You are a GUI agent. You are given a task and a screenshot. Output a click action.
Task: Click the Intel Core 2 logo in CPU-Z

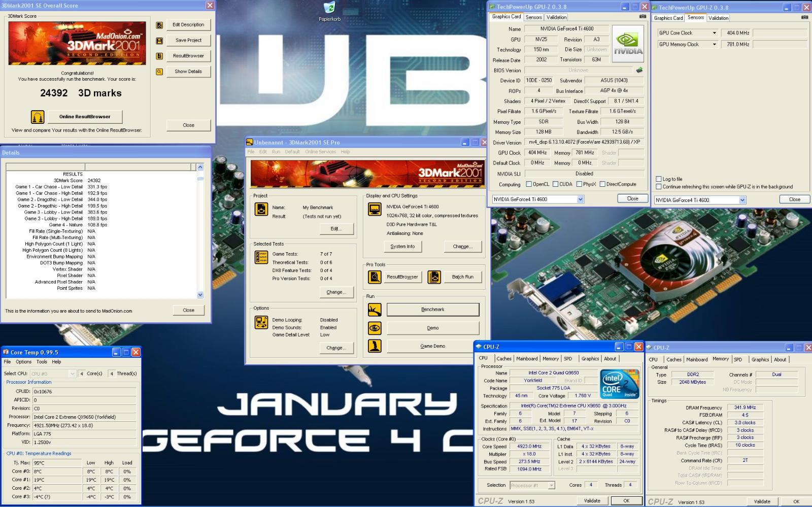click(x=620, y=384)
